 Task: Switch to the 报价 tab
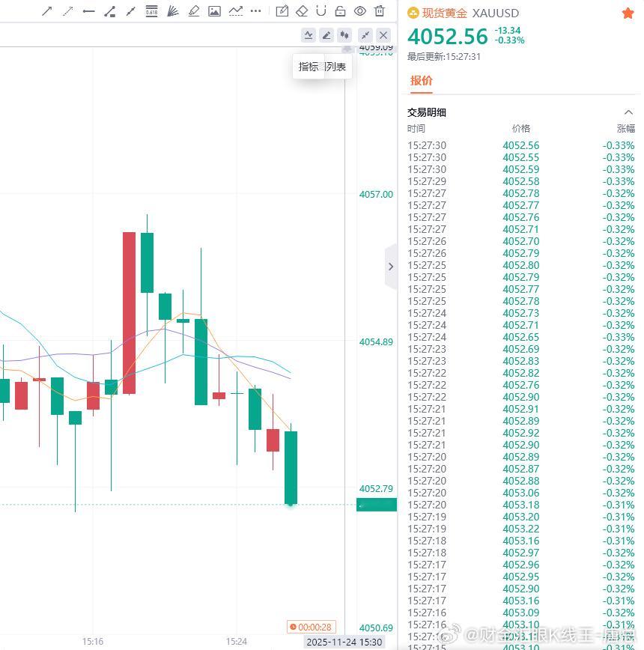click(421, 80)
